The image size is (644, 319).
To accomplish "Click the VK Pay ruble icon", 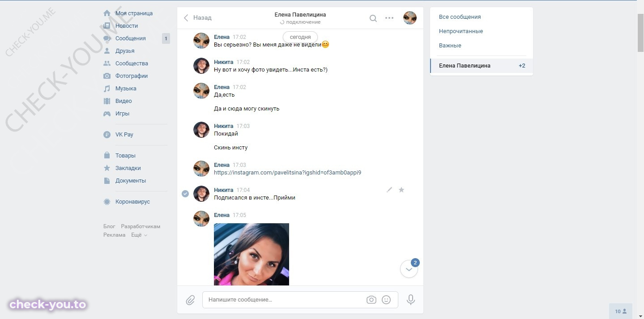I will [x=107, y=135].
